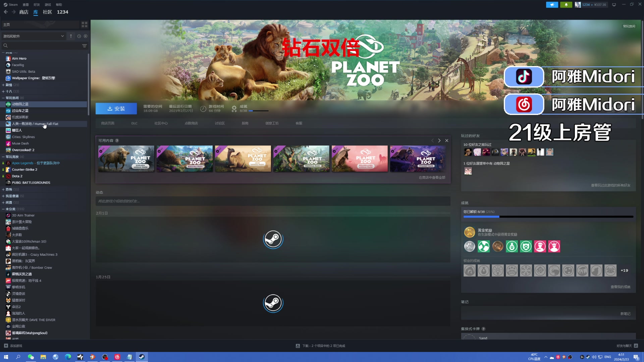Click the library list scrollbar

pos(89,84)
